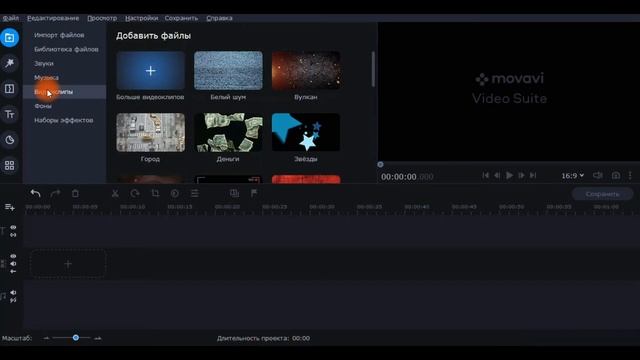Viewport: 640px width, 360px height.
Task: Step forward one frame
Action: click(521, 176)
